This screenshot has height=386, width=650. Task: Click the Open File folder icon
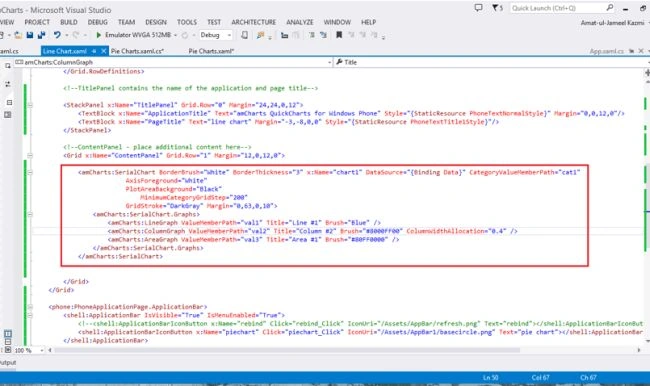[18, 35]
